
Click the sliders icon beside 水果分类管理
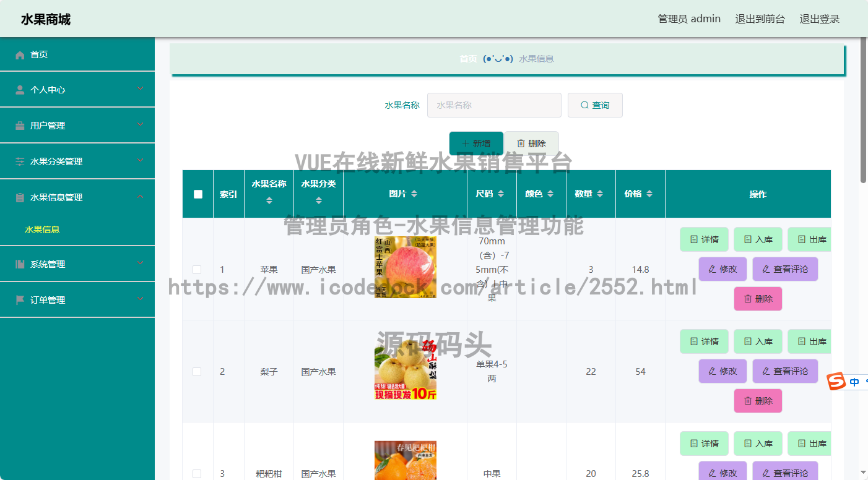(x=20, y=161)
